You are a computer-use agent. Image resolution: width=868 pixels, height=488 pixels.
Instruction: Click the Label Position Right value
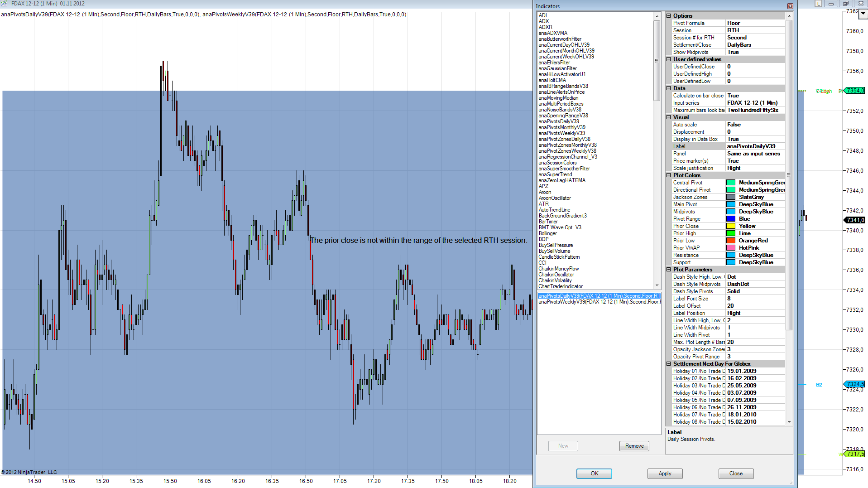(755, 313)
